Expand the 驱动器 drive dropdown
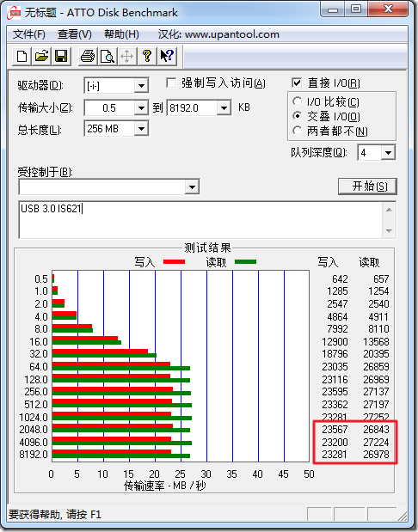Image resolution: width=418 pixels, height=532 pixels. (x=141, y=85)
